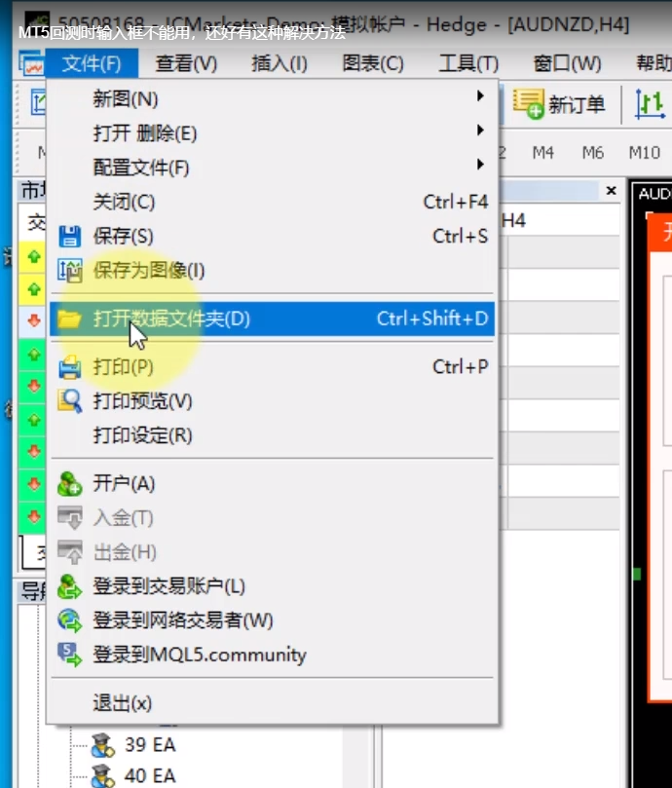
Task: Select the 39 EA item in Navigator
Action: (x=150, y=745)
